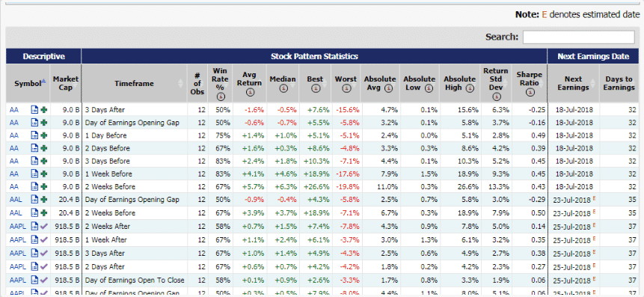Sort table by Timeframe column header
644x297 pixels.
point(135,83)
